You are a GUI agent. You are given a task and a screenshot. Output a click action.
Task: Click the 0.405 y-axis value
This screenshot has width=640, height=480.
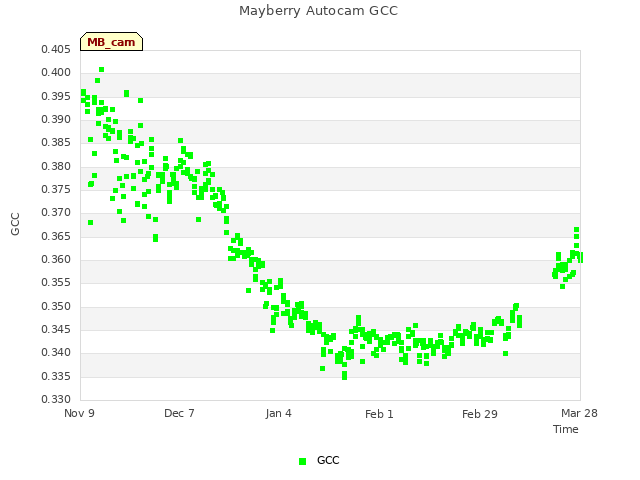(x=56, y=49)
